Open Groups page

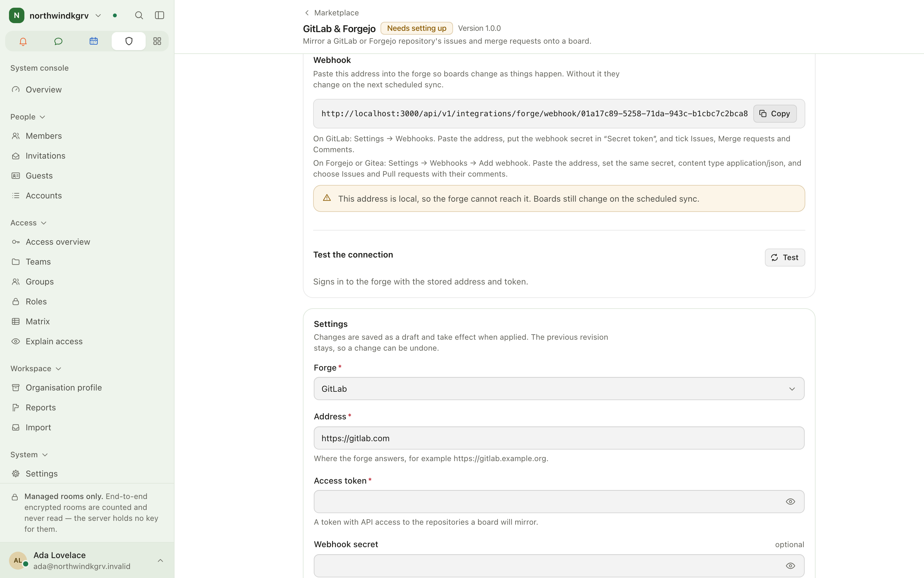(x=87, y=281)
